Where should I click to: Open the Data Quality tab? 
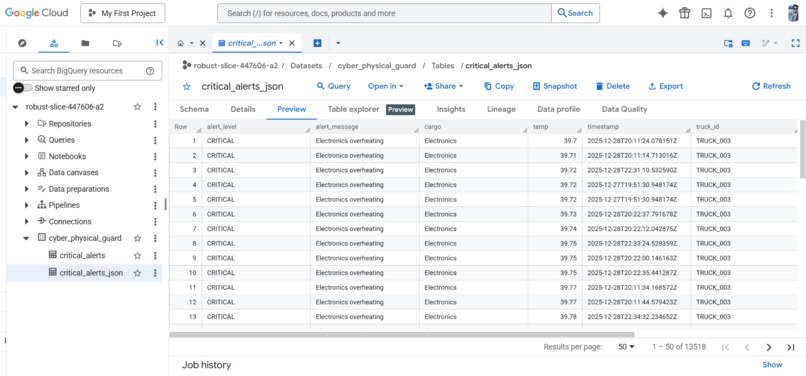point(625,109)
